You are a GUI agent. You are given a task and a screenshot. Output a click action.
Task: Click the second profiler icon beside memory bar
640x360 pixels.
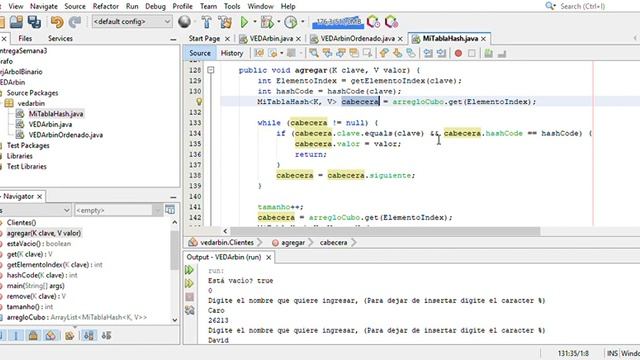pyautogui.click(x=391, y=22)
